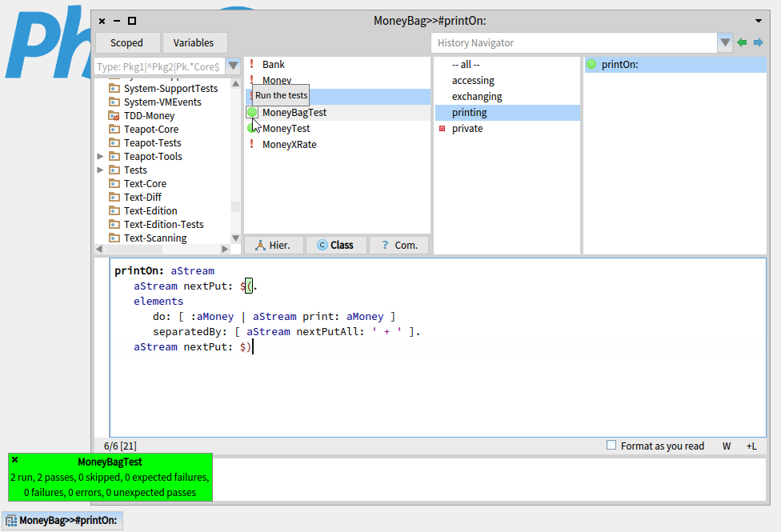Click package list horizontal scroll right arrow
This screenshot has height=532, width=781.
(225, 249)
